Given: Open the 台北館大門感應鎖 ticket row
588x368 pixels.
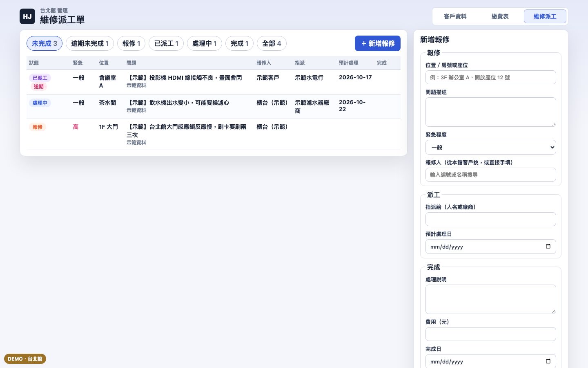Looking at the screenshot, I should (214, 135).
